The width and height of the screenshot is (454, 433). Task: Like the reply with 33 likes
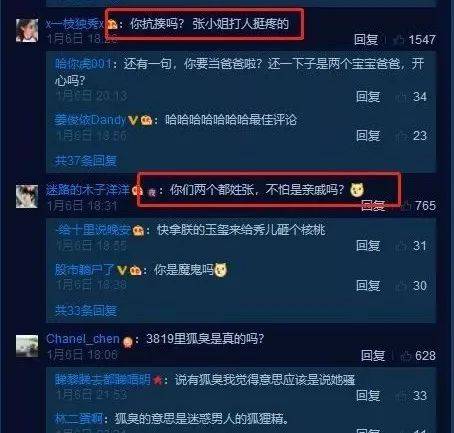(401, 396)
